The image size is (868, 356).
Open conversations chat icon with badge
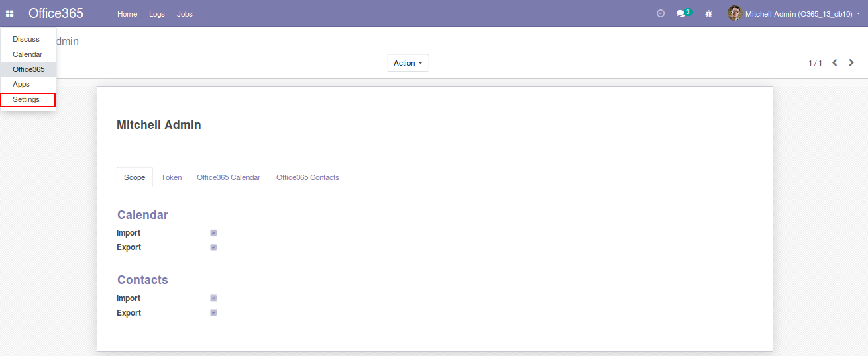[x=684, y=13]
